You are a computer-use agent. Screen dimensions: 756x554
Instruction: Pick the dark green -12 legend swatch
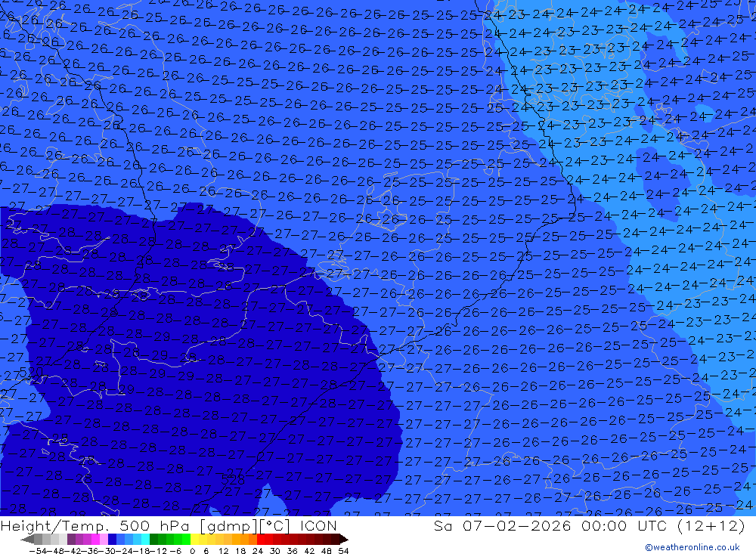pyautogui.click(x=153, y=540)
